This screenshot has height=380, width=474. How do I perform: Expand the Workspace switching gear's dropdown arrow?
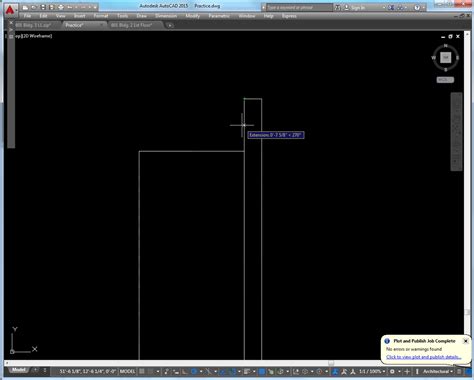[399, 371]
